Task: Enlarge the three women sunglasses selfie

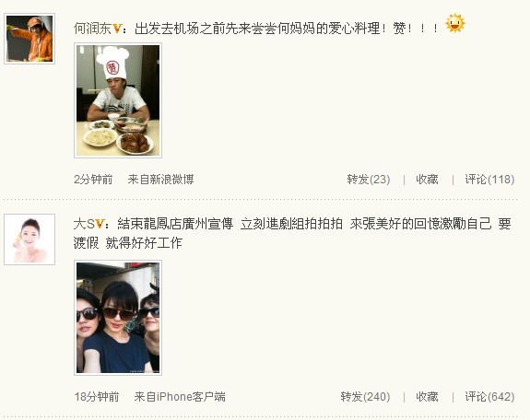Action: tap(118, 318)
